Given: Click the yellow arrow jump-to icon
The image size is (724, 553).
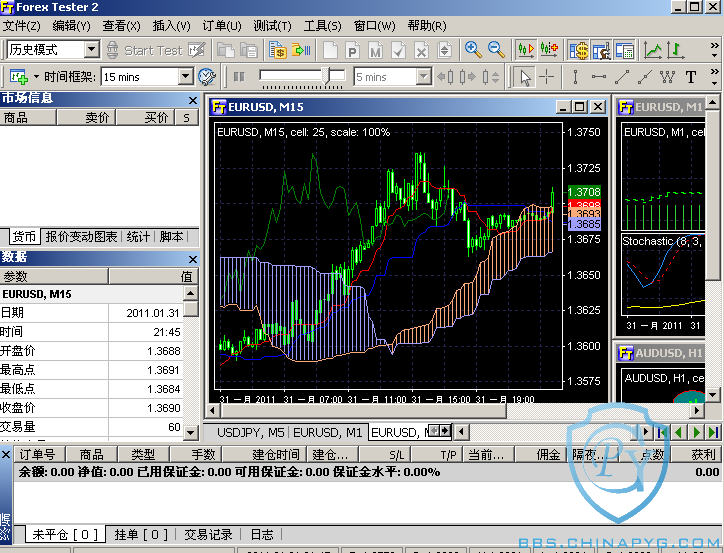Looking at the screenshot, I should [x=301, y=50].
